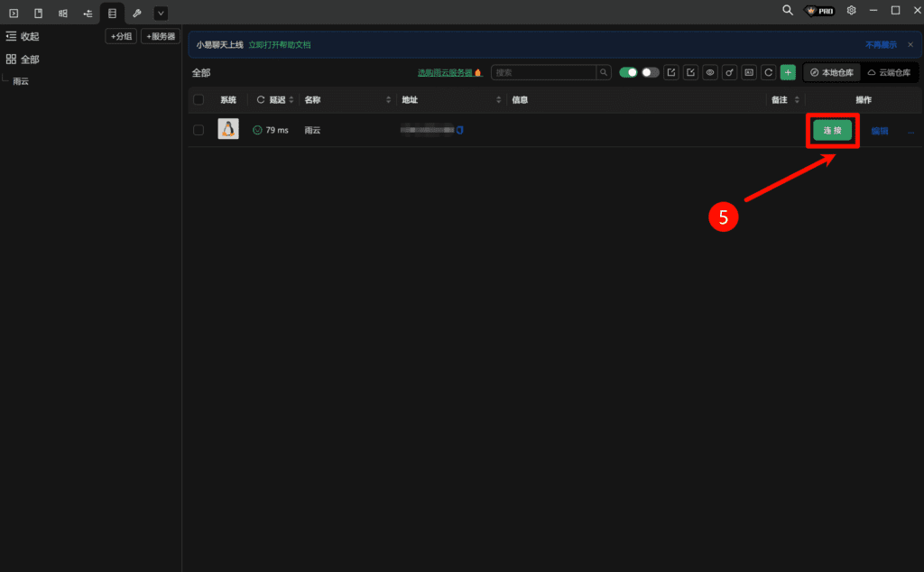The image size is (924, 572).
Task: Click the split view grid icon
Action: (x=62, y=14)
